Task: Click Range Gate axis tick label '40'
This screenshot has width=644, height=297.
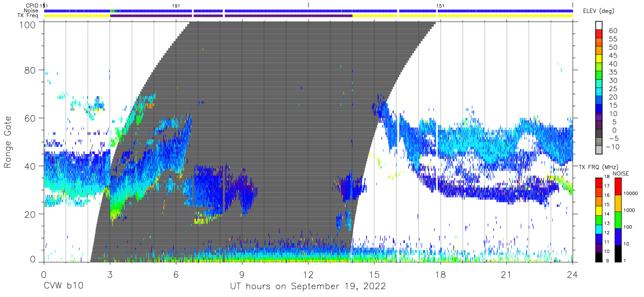Action: pos(30,166)
